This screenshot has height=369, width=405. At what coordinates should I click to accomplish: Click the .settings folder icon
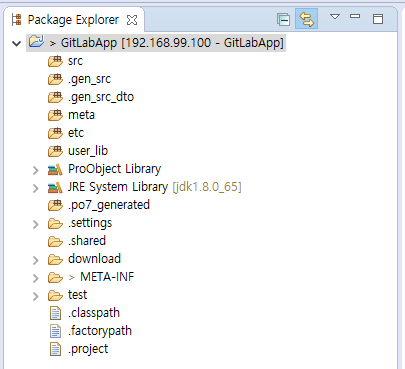pyautogui.click(x=55, y=224)
